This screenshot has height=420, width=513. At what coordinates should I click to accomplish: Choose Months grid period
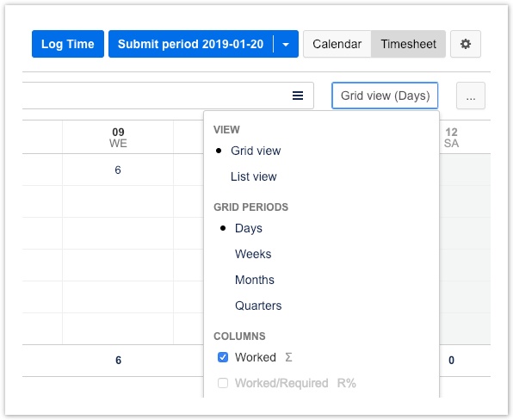[255, 280]
